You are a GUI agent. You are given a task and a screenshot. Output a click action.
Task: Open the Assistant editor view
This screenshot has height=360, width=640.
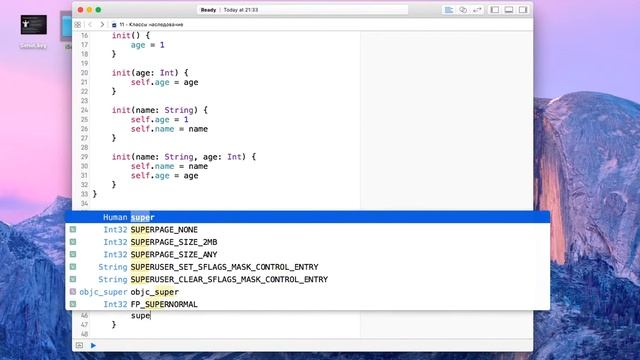(x=463, y=10)
